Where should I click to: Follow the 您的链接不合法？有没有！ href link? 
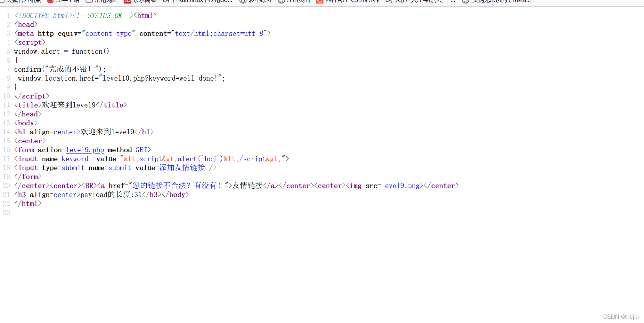(178, 185)
